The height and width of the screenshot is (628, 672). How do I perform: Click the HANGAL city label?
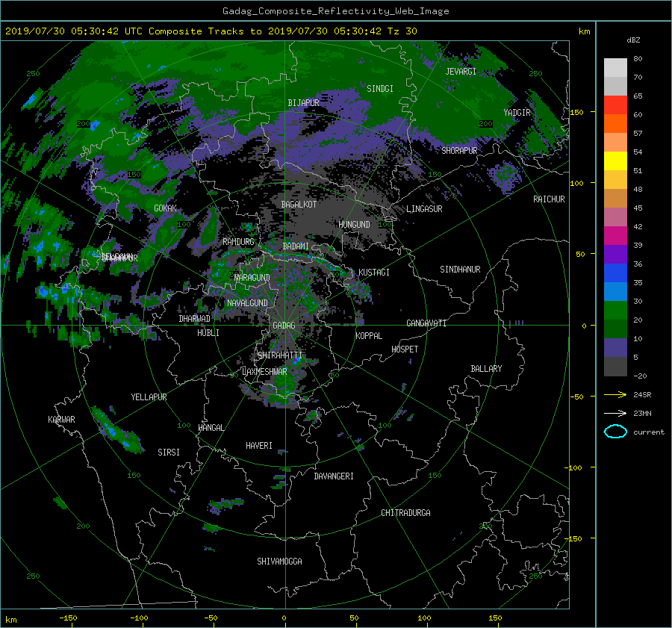pyautogui.click(x=211, y=427)
